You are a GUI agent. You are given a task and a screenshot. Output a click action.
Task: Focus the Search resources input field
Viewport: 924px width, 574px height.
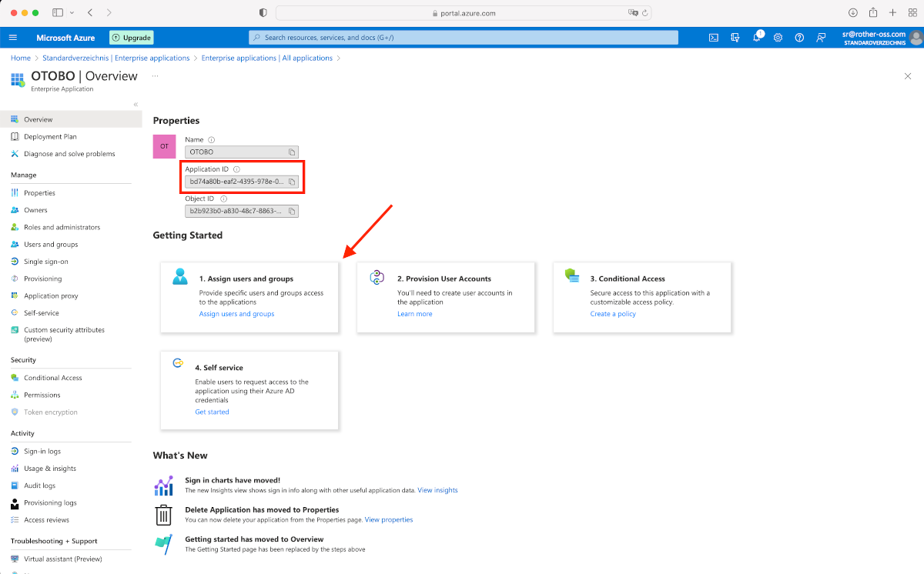(464, 38)
